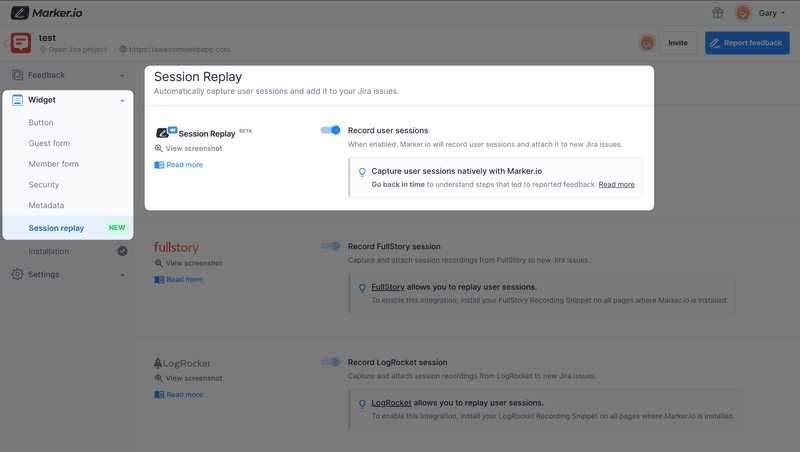800x452 pixels.
Task: Turn off Record LogRocket session toggle
Action: (x=330, y=362)
